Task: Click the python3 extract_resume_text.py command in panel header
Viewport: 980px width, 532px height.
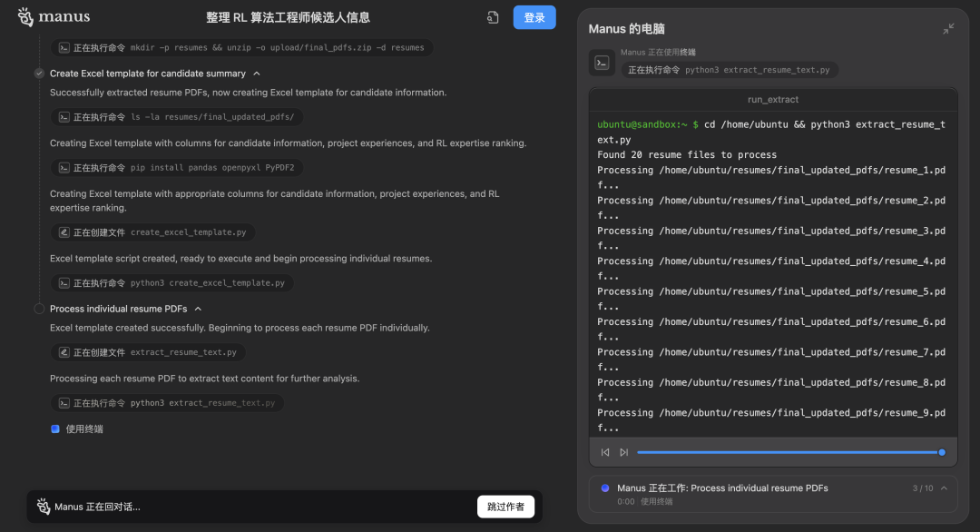Action: 730,70
